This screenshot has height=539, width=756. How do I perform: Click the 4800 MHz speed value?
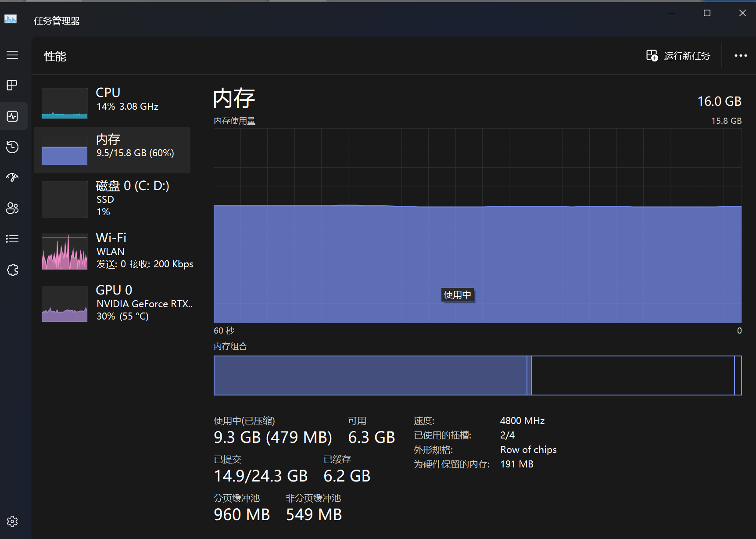click(522, 421)
